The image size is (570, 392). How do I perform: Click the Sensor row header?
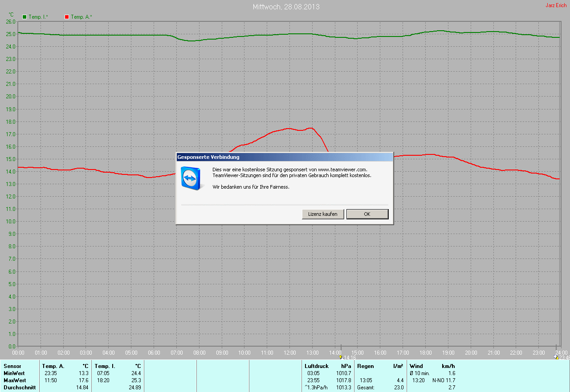[12, 366]
